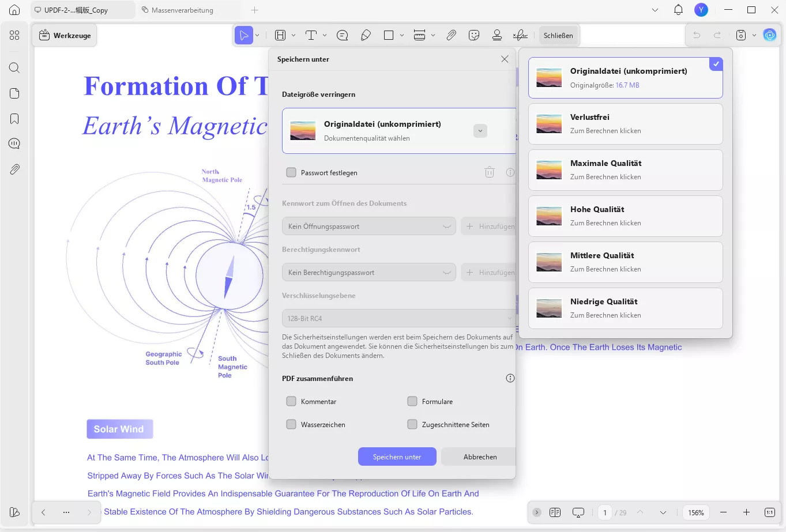The image size is (786, 532).
Task: Select the cursor selection tool
Action: click(244, 35)
